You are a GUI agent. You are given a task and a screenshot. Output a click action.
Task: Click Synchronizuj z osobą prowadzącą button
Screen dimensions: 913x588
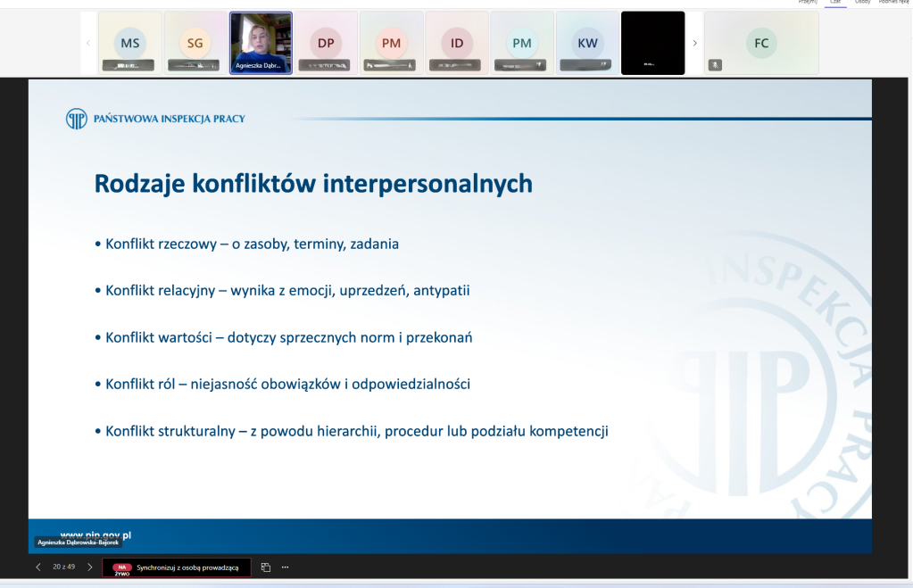click(177, 567)
